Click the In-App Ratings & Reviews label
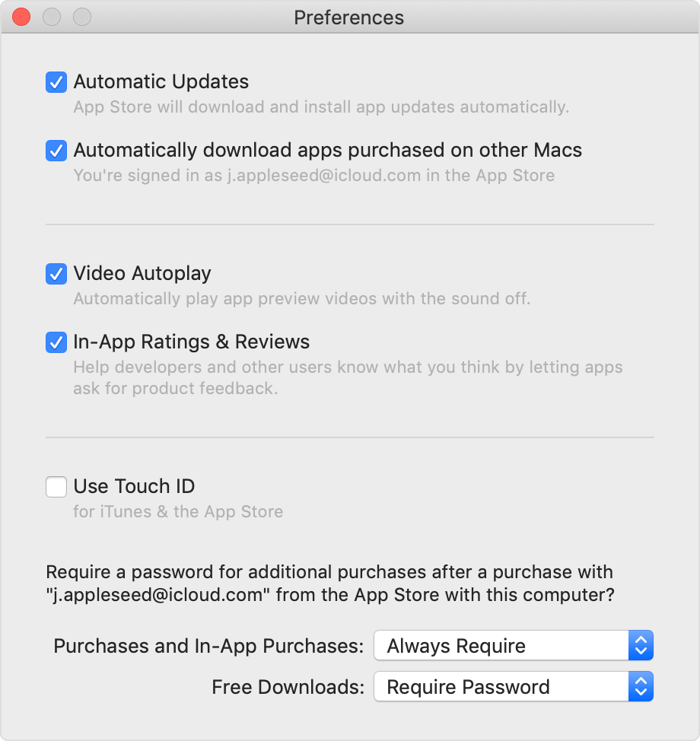 [x=192, y=342]
